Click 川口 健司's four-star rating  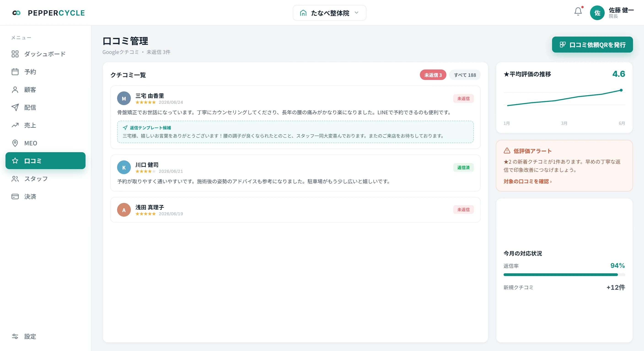click(x=145, y=171)
